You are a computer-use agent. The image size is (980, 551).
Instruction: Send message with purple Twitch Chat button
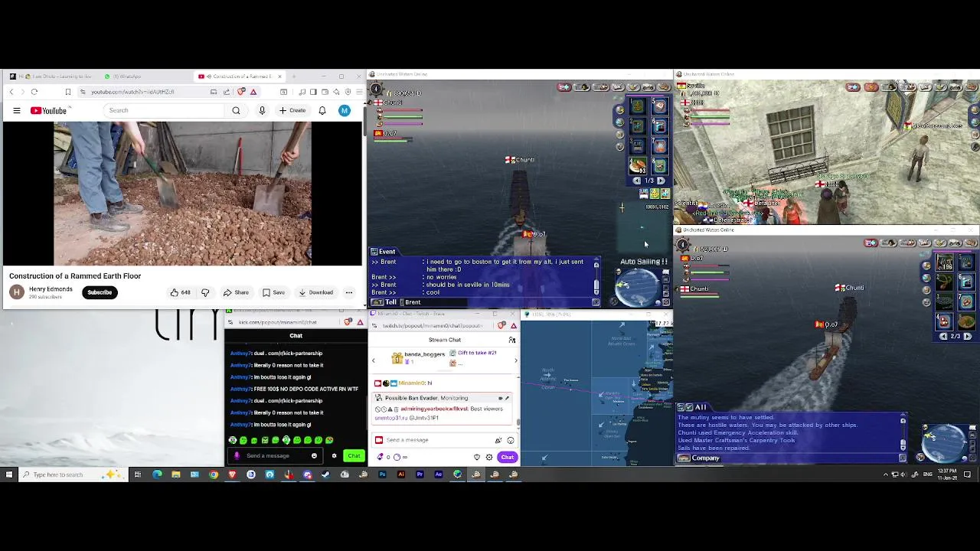pyautogui.click(x=508, y=457)
